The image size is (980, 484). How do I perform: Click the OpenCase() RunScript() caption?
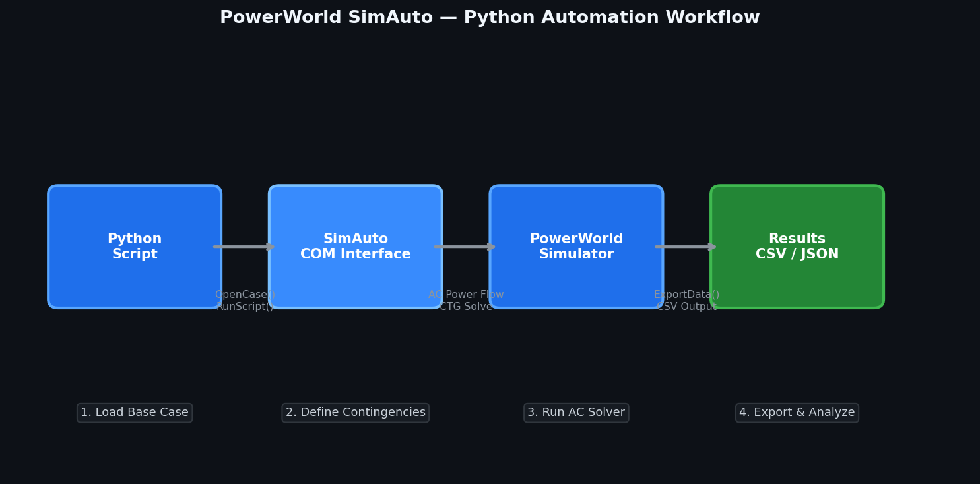245,301
